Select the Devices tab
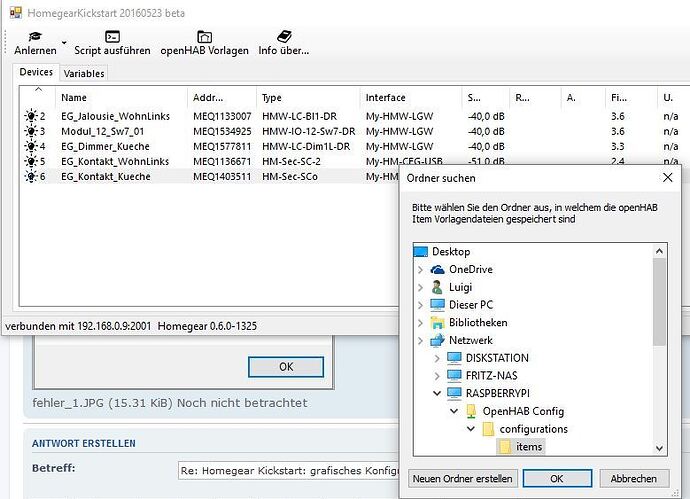This screenshot has height=499, width=690. 36,72
